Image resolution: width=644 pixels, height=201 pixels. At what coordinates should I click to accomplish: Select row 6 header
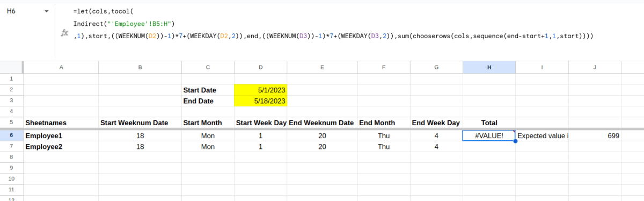11,136
